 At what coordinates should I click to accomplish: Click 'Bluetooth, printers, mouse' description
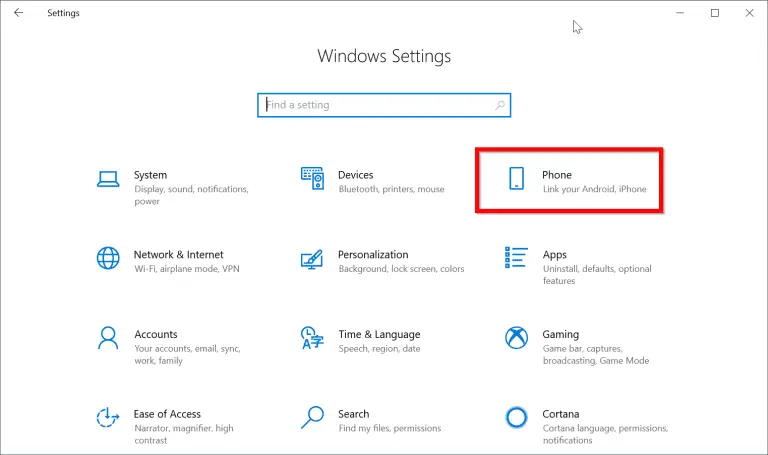pos(391,189)
